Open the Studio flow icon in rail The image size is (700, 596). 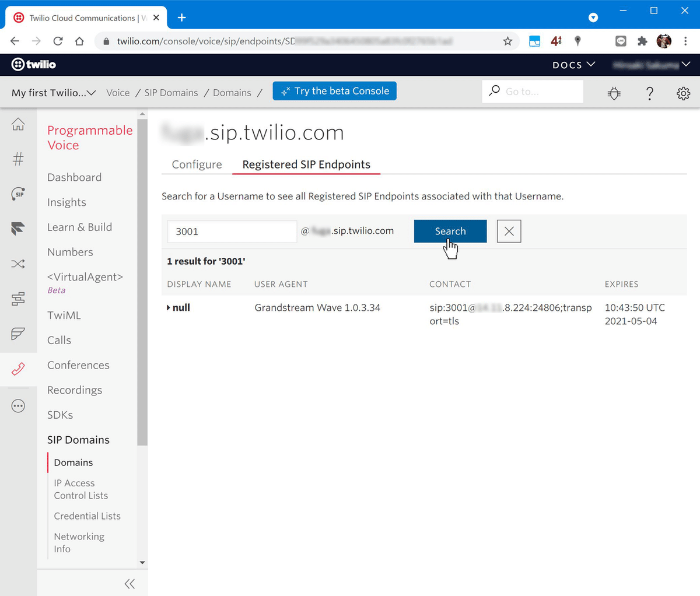(x=18, y=299)
